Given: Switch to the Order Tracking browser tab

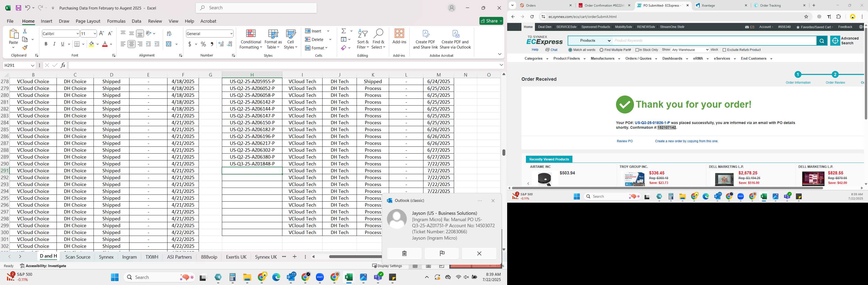Looking at the screenshot, I should tap(780, 5).
